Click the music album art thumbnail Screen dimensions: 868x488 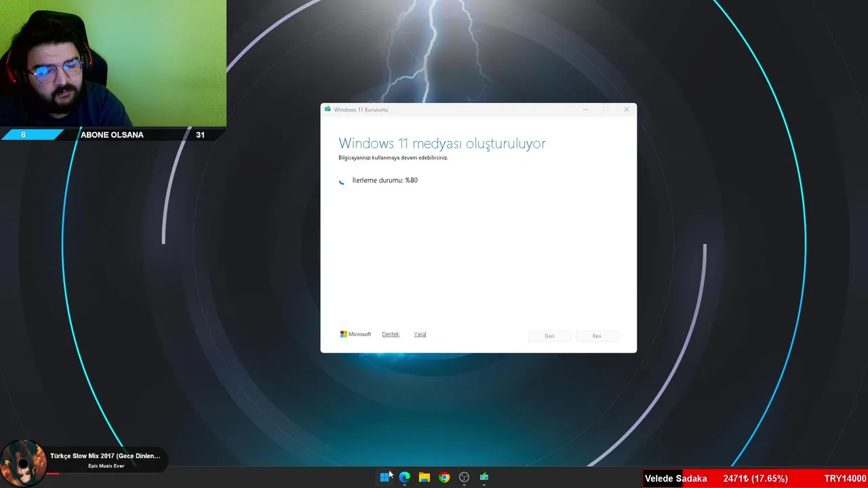coord(23,464)
